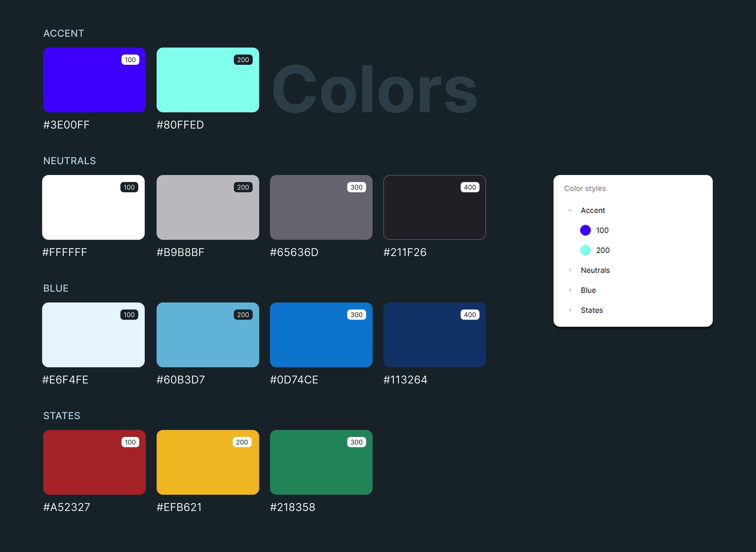Click the 400 badge on navy swatch

[470, 315]
